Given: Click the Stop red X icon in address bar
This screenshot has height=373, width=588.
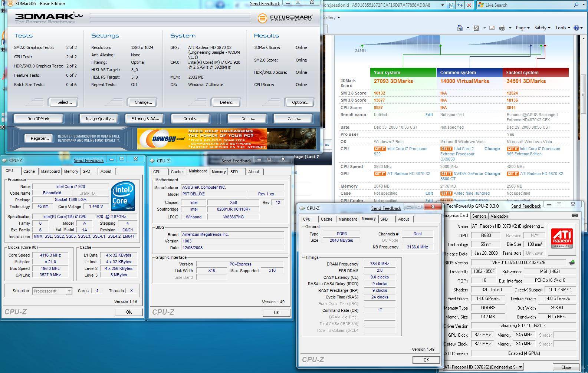Looking at the screenshot, I should 469,5.
